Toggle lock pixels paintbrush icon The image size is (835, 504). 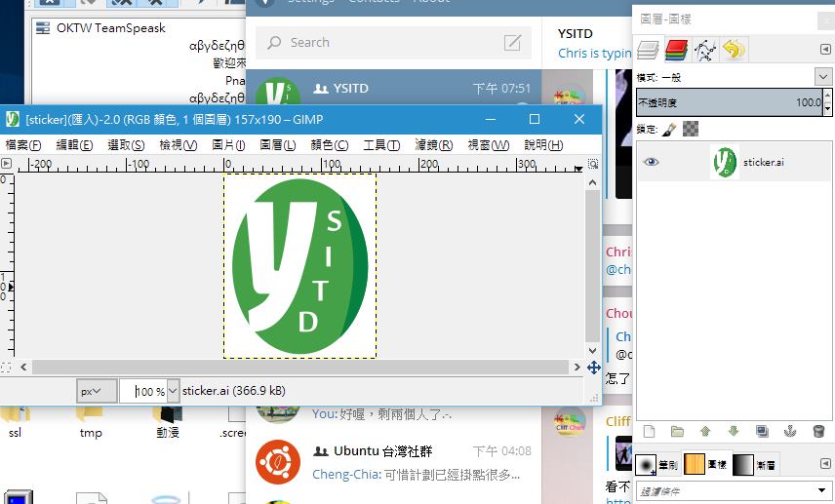point(669,129)
